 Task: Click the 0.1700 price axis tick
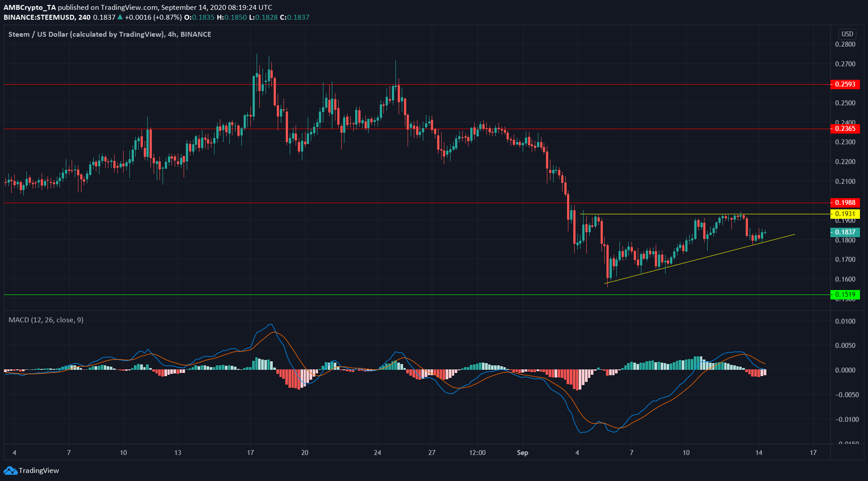pos(845,260)
